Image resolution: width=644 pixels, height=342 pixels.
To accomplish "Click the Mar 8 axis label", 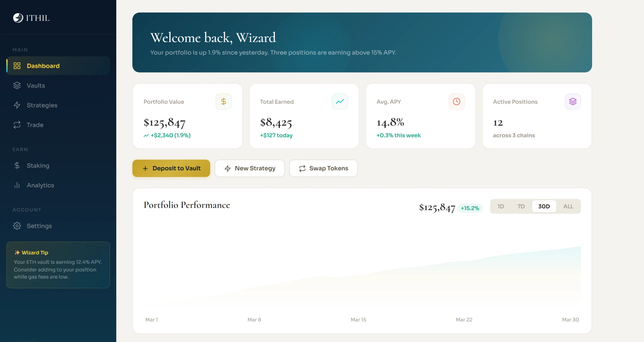I will tap(254, 320).
